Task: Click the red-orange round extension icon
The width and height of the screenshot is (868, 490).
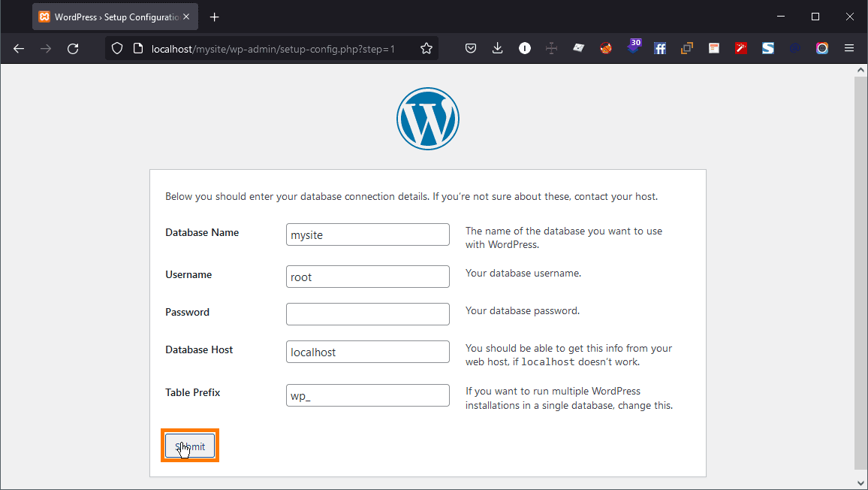Action: [x=606, y=49]
